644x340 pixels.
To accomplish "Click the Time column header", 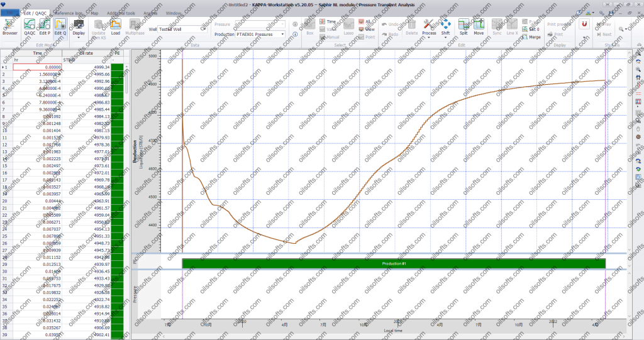I will [x=37, y=53].
